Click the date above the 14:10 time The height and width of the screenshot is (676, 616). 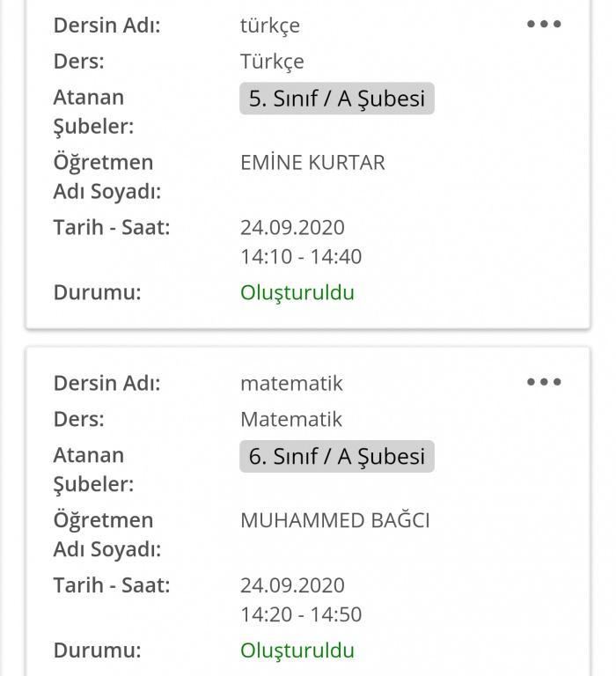coord(292,227)
